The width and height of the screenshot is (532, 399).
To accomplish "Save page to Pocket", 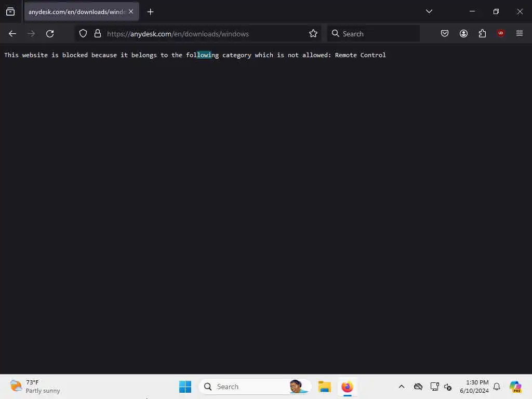I will [x=445, y=33].
